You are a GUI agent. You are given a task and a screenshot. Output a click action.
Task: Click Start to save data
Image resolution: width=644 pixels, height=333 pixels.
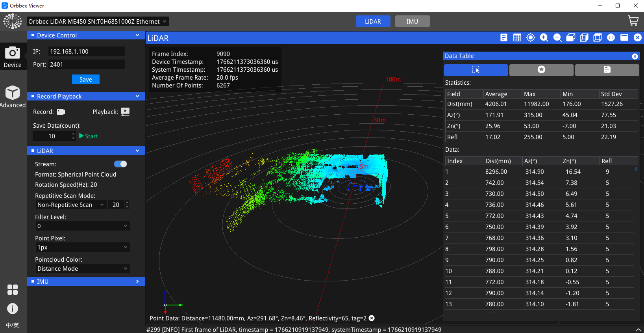89,136
